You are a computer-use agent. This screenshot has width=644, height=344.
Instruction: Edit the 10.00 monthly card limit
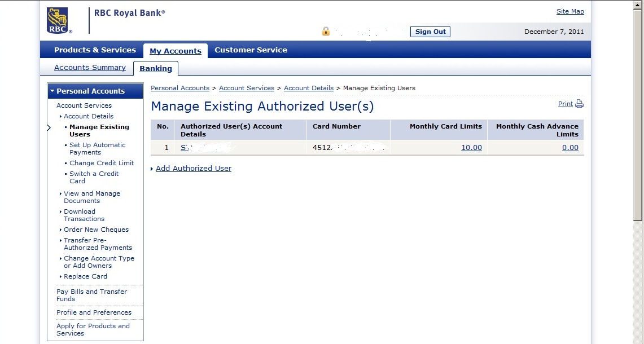[x=471, y=148]
